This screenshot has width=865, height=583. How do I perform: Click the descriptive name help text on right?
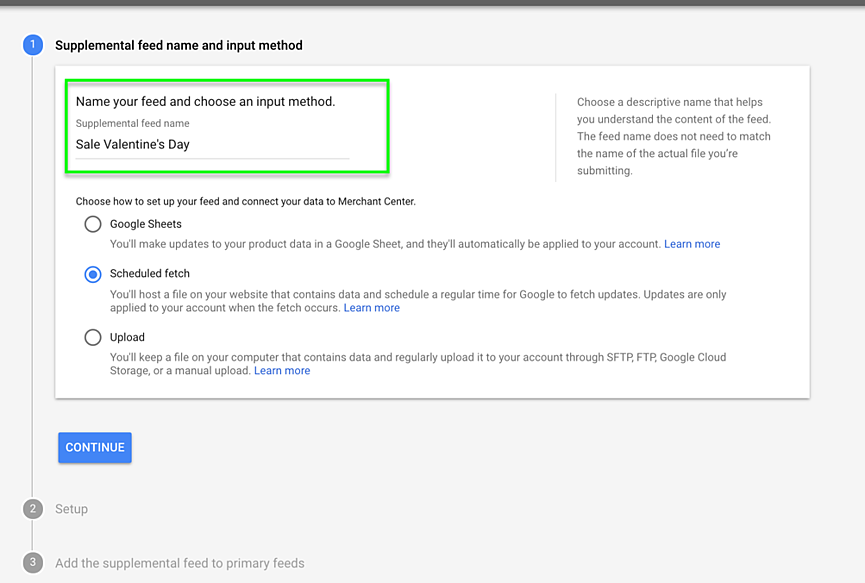click(x=674, y=136)
